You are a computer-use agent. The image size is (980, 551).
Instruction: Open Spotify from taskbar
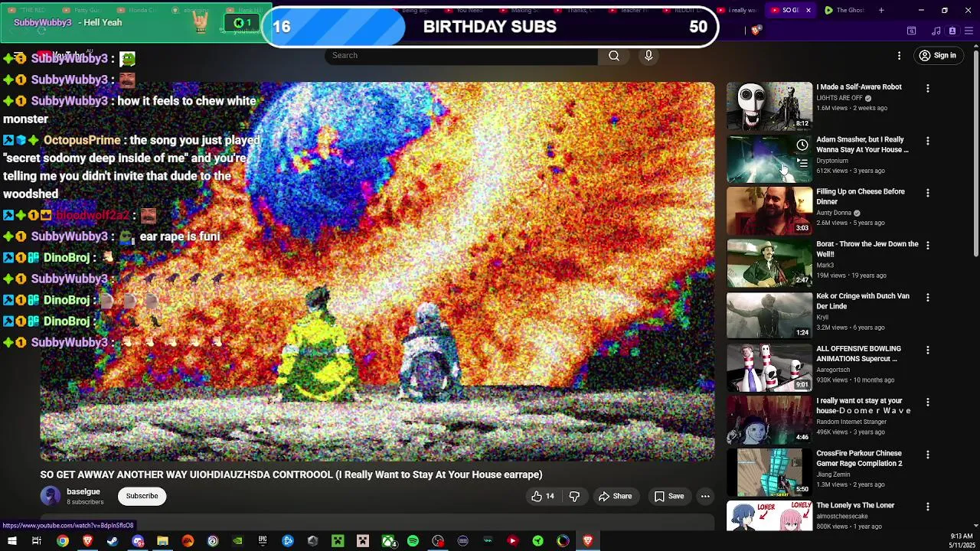(413, 541)
